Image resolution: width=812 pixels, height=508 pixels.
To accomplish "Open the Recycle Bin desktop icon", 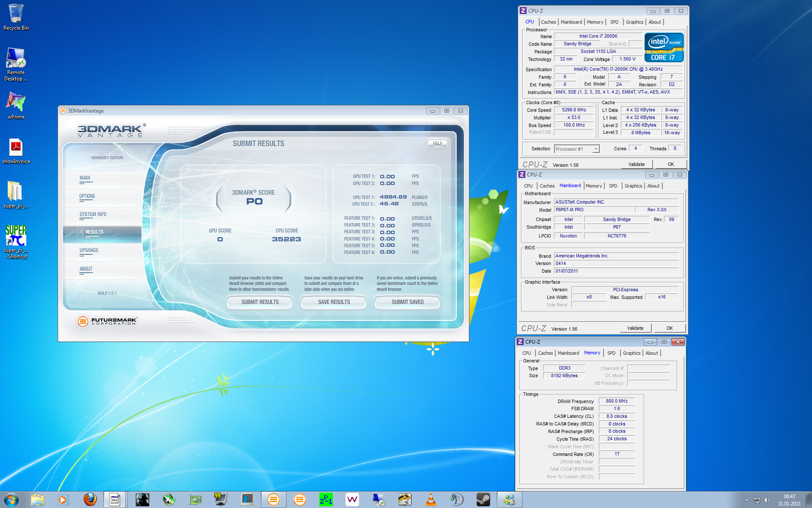I will click(16, 17).
